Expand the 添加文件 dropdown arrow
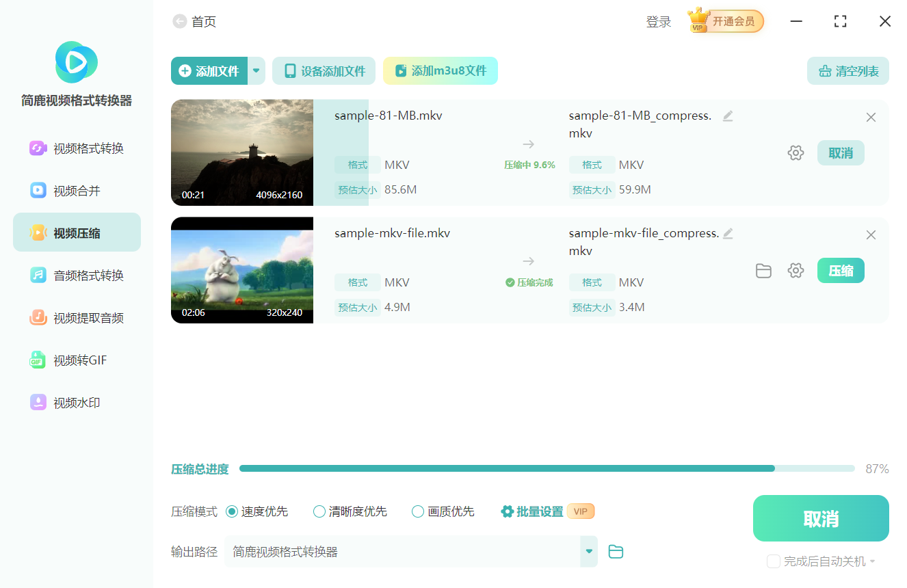Viewport: 907px width, 588px height. (x=257, y=71)
